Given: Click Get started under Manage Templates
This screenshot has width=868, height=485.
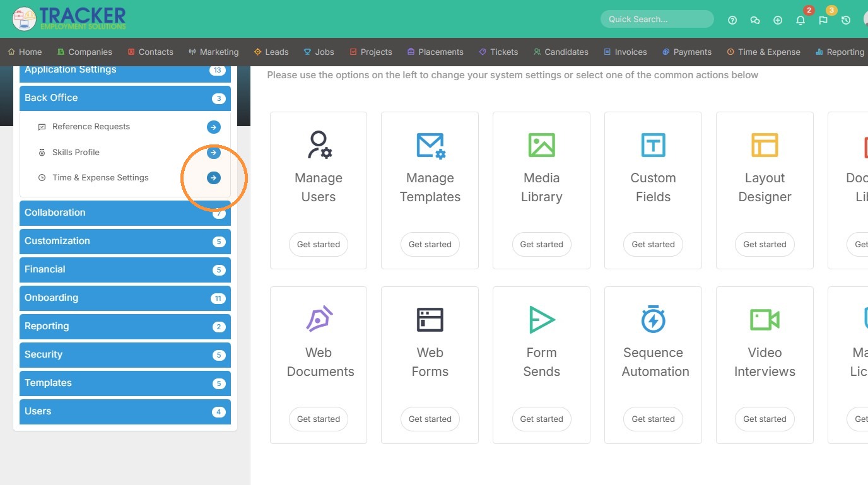Looking at the screenshot, I should click(430, 245).
